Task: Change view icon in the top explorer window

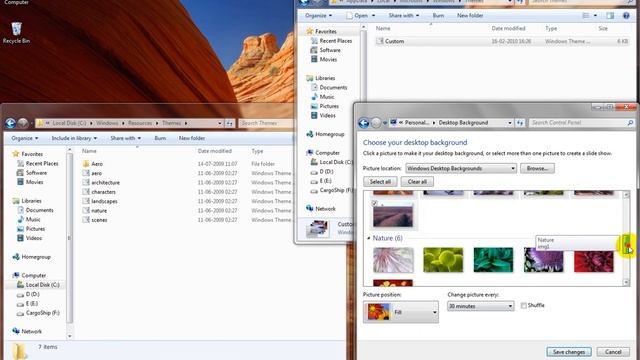Action: click(x=586, y=16)
